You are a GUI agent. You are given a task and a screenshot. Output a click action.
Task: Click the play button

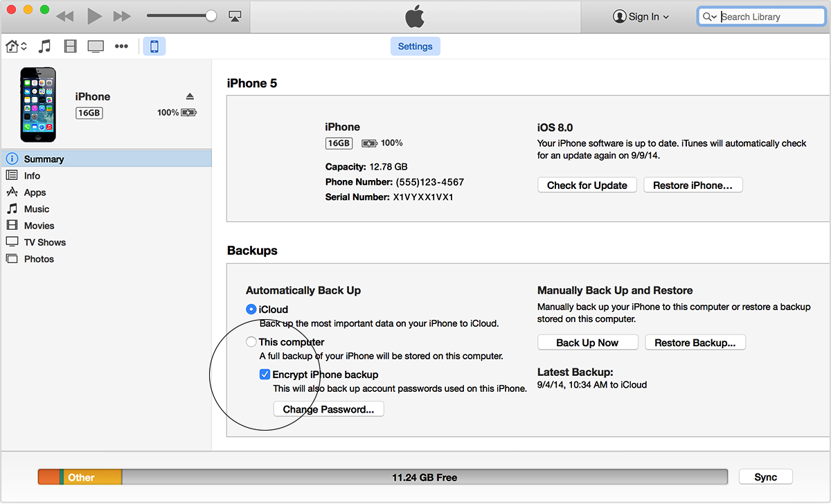(95, 16)
